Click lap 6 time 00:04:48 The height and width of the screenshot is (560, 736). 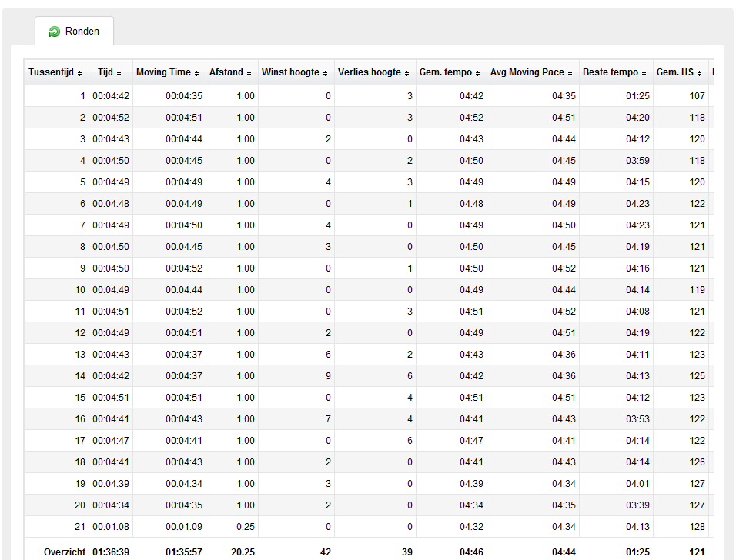point(111,204)
